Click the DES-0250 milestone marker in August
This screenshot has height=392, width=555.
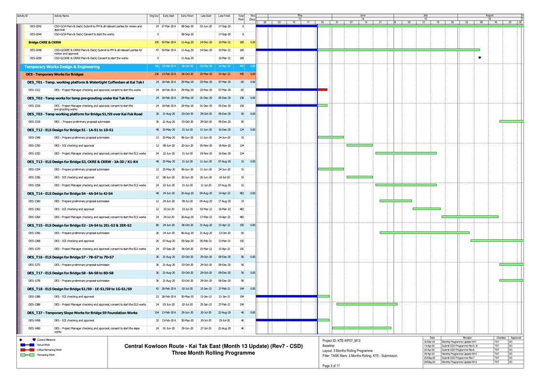click(x=479, y=57)
